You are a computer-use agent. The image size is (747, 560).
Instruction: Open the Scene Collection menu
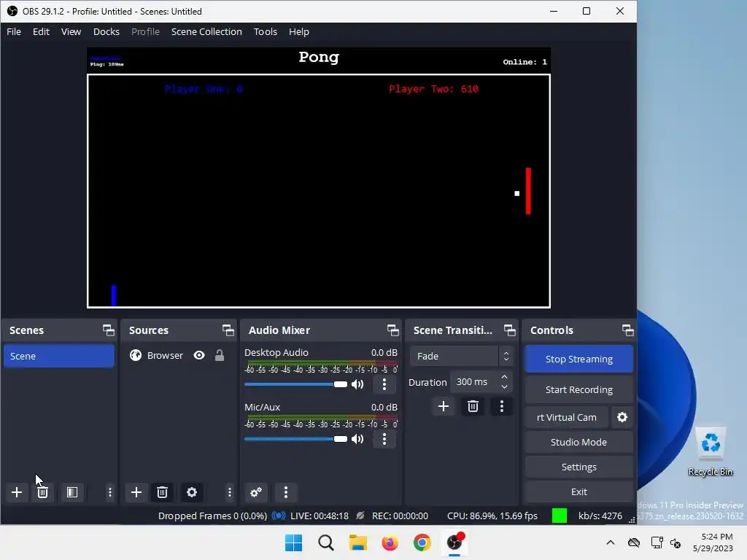pos(206,31)
